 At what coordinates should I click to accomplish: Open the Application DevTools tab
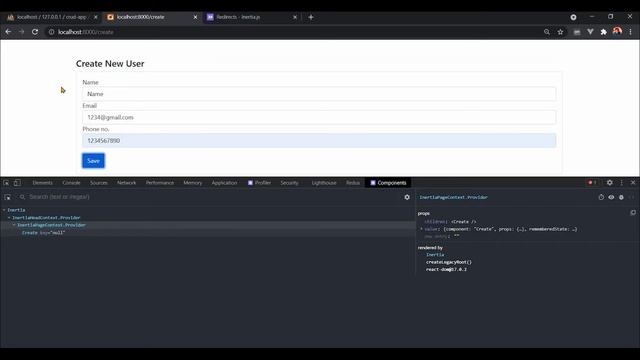(x=224, y=183)
